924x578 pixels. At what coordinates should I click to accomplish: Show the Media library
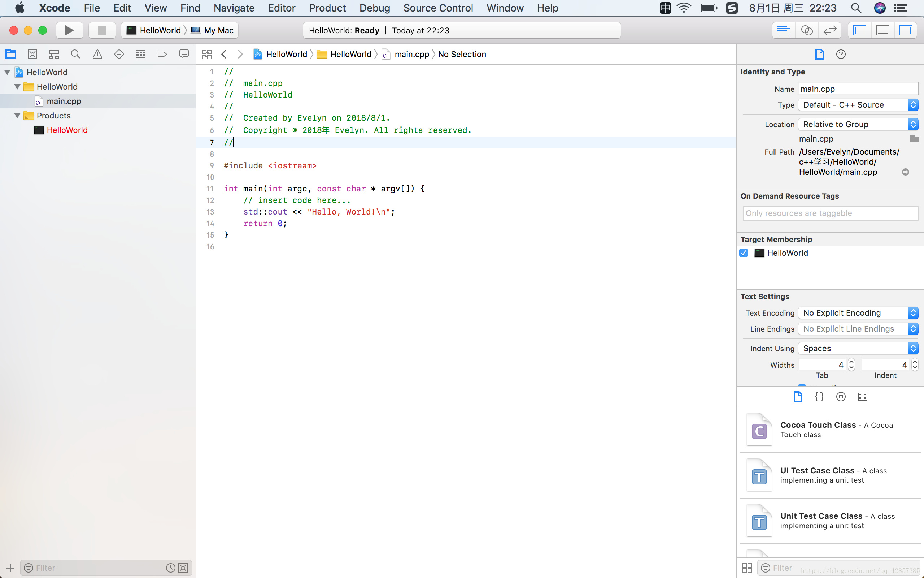(863, 396)
